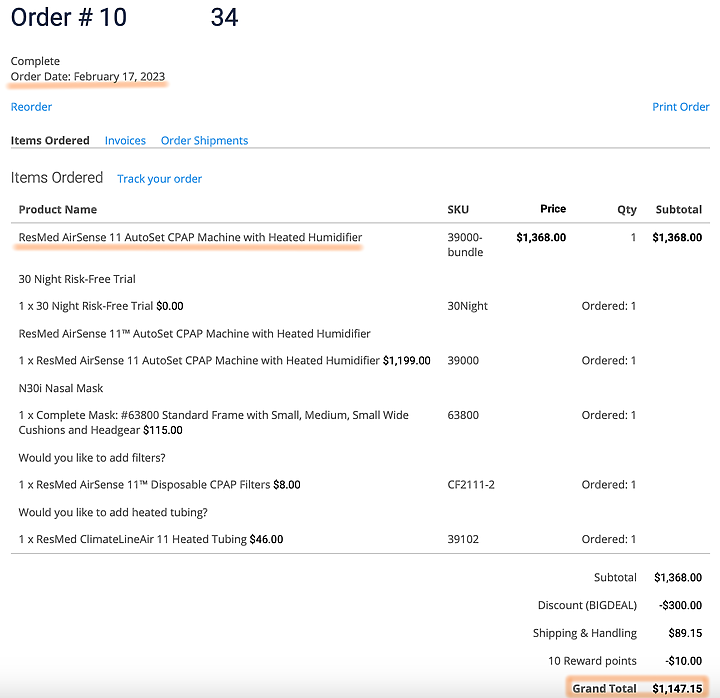Click the 39000-bundle SKU cell
The height and width of the screenshot is (698, 720).
pos(465,245)
